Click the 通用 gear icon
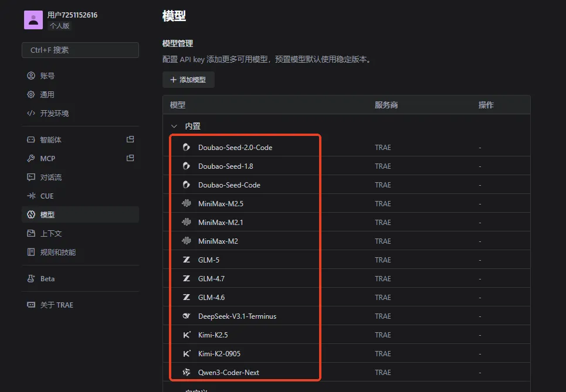The image size is (566, 392). click(x=31, y=94)
